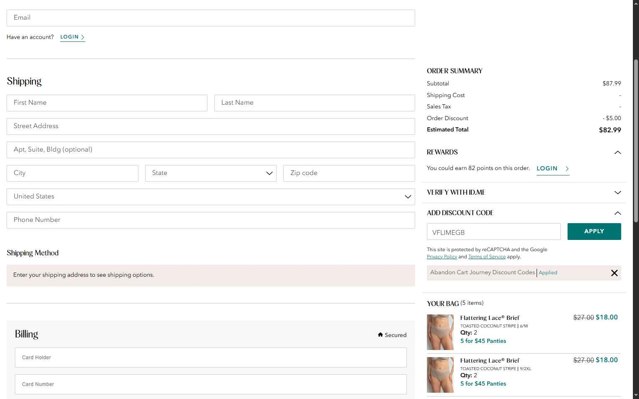Focus the Street Address field

(211, 126)
